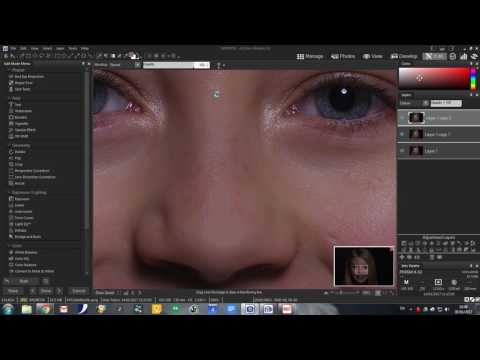Screen dimensions: 480x360
Task: Open the Flip tool
Action: click(x=15, y=158)
